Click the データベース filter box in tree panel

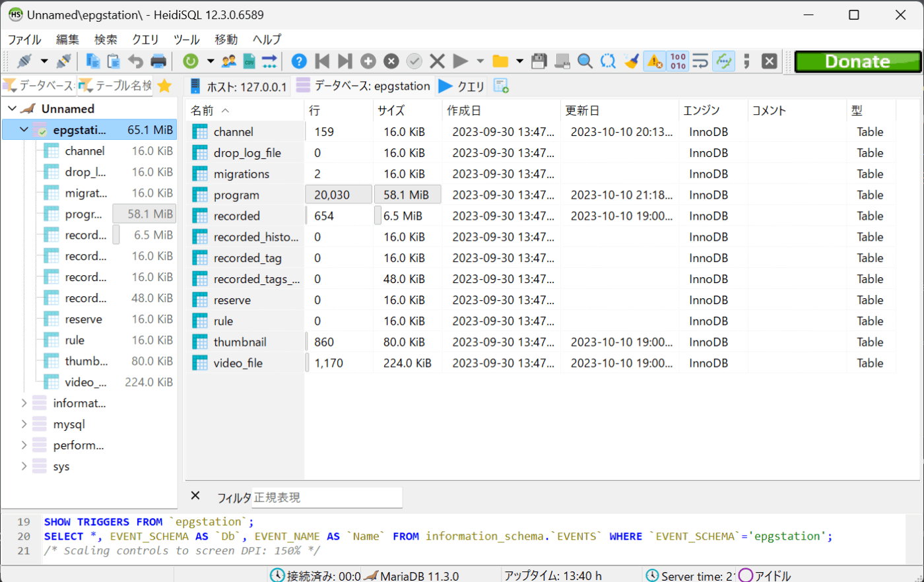[x=39, y=86]
